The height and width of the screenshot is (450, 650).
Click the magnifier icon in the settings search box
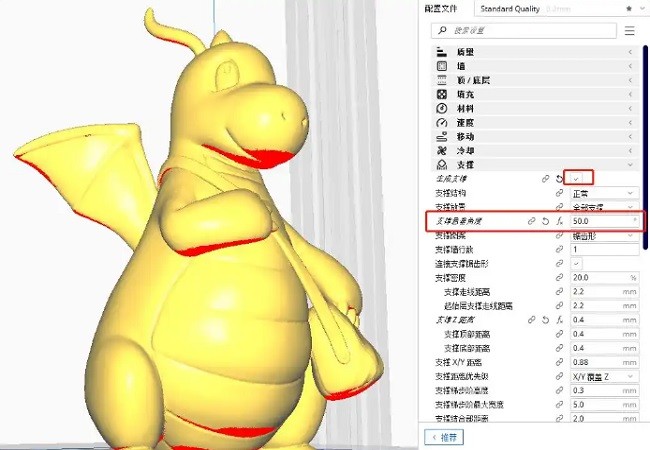(442, 30)
